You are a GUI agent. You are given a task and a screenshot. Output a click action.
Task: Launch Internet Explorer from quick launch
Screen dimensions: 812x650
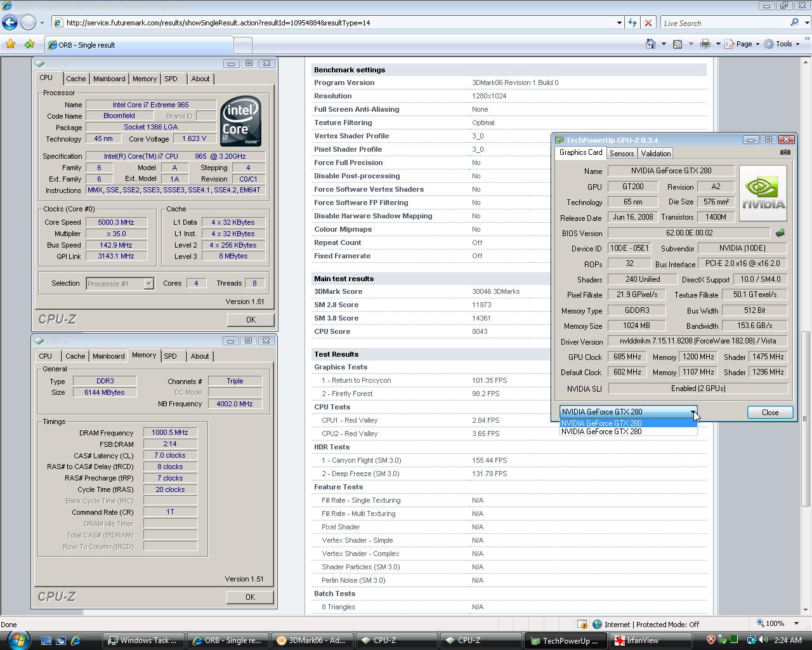[x=75, y=640]
